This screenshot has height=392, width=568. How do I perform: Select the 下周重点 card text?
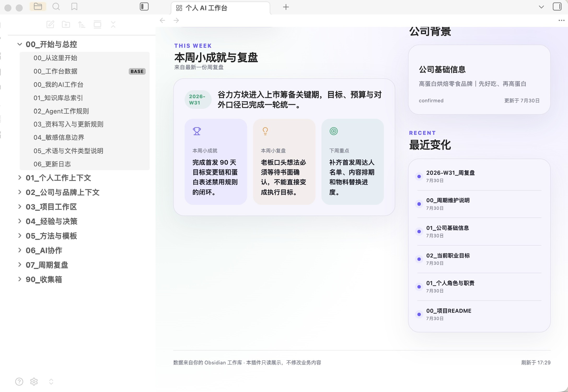point(352,177)
